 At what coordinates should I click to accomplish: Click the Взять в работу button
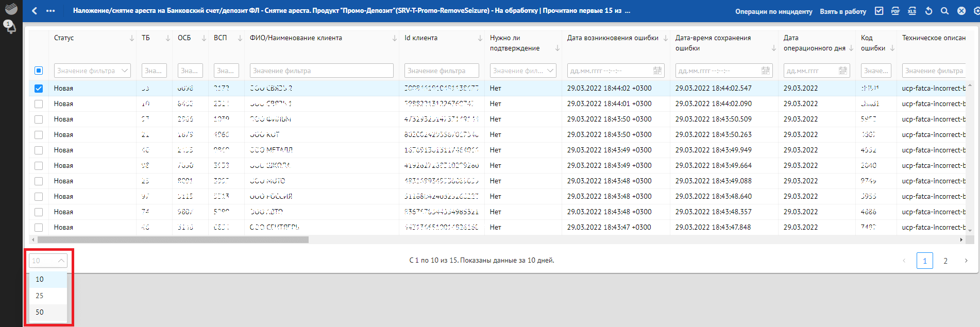tap(843, 11)
